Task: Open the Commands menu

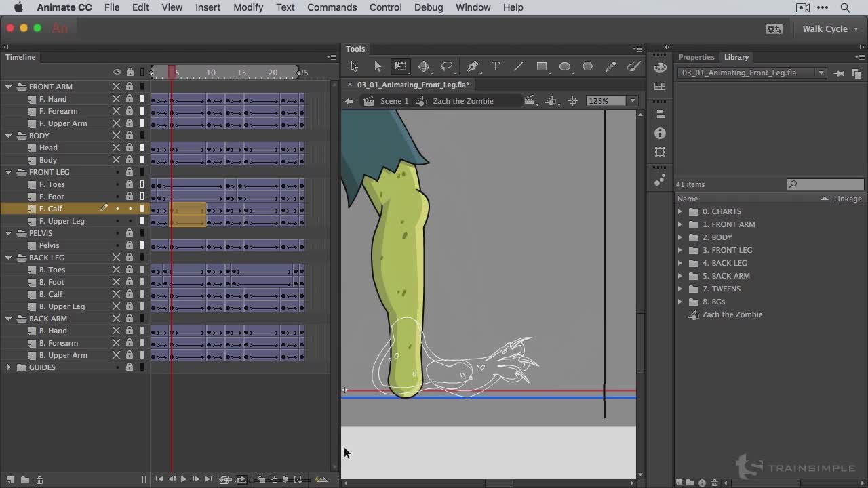Action: tap(332, 7)
